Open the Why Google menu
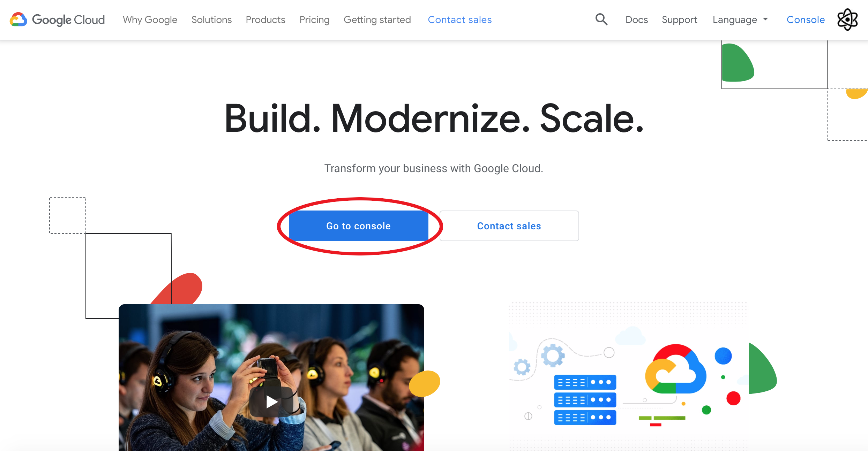The width and height of the screenshot is (868, 451). pyautogui.click(x=150, y=20)
